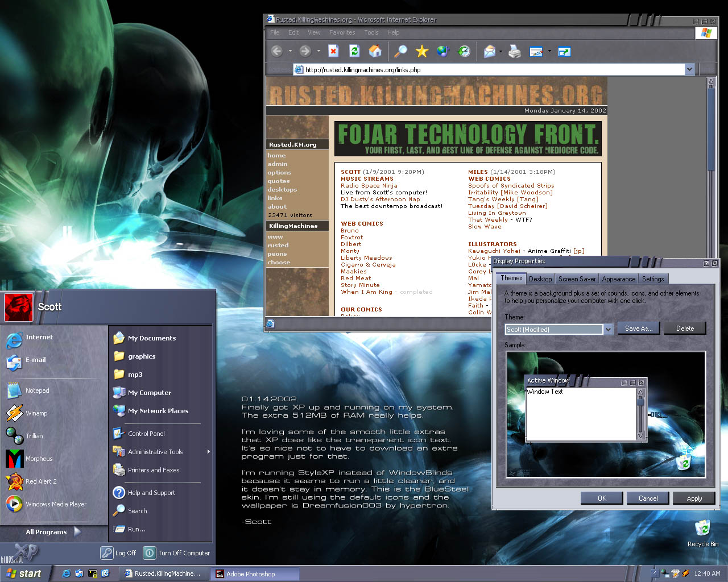Switch to the Screen Saver tab

click(577, 279)
